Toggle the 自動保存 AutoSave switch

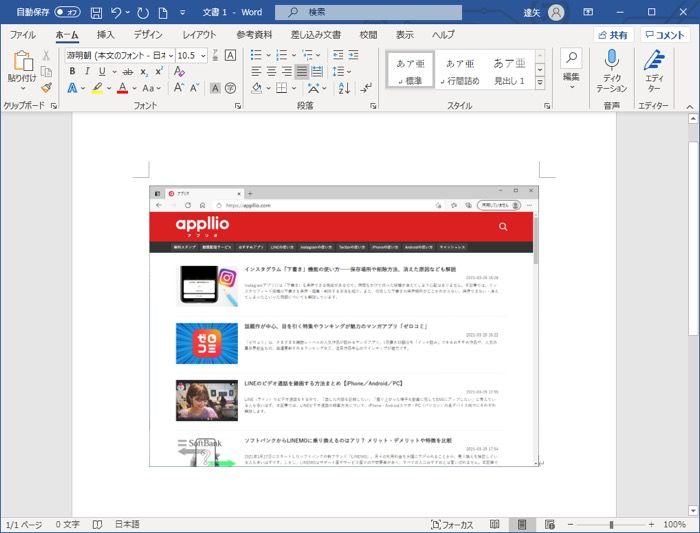(67, 12)
